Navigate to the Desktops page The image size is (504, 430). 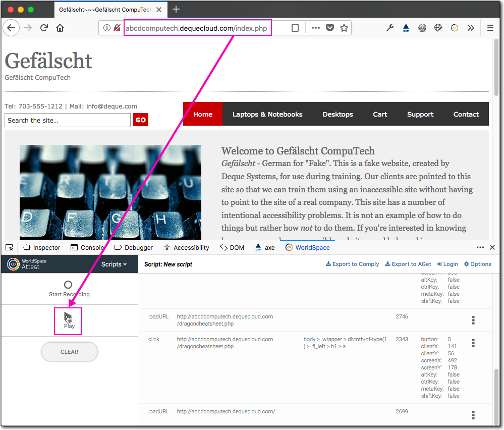click(x=338, y=114)
